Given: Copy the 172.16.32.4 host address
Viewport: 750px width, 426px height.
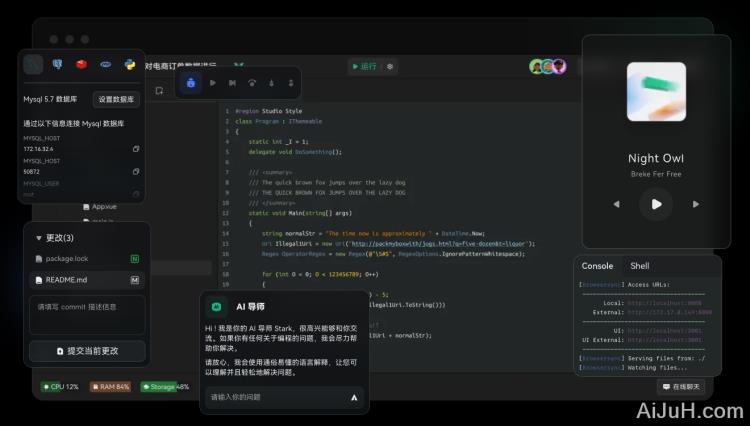Looking at the screenshot, I should [136, 148].
